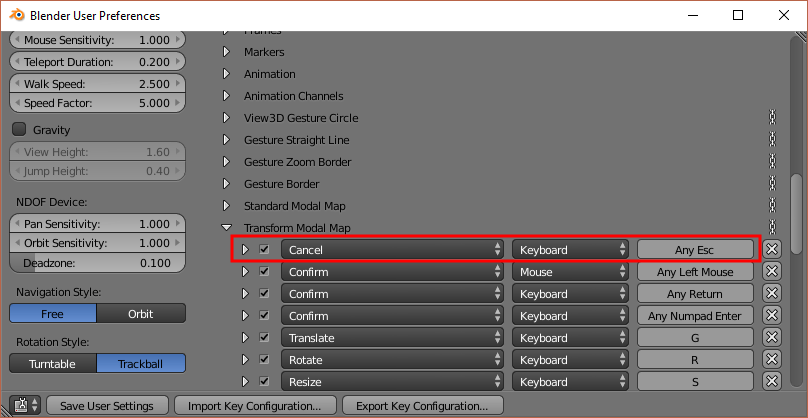Open the Translate action dropdown
Image resolution: width=808 pixels, height=418 pixels.
[392, 338]
